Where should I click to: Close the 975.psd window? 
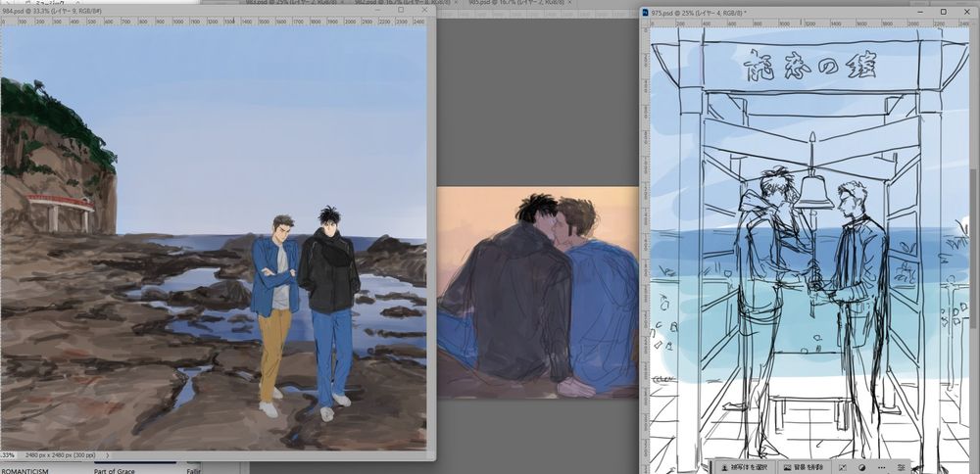pyautogui.click(x=967, y=12)
